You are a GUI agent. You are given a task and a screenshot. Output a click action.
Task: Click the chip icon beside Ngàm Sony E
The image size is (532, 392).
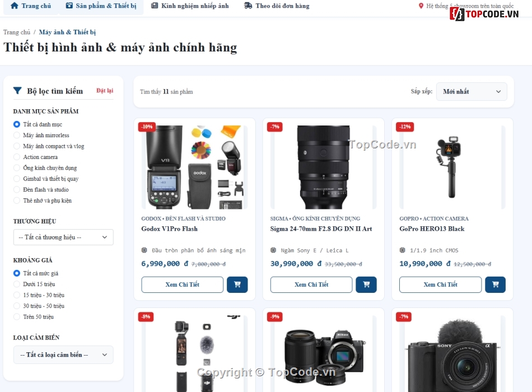(273, 250)
